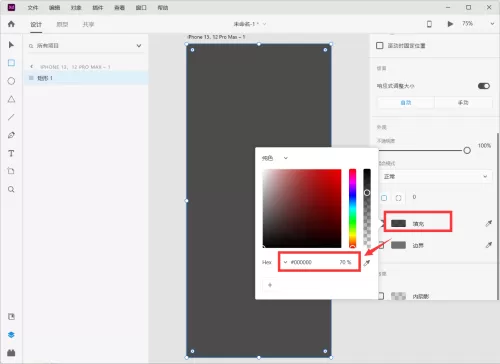Toggle the 内阴影 checkbox
The width and height of the screenshot is (500, 364).
coord(381,296)
